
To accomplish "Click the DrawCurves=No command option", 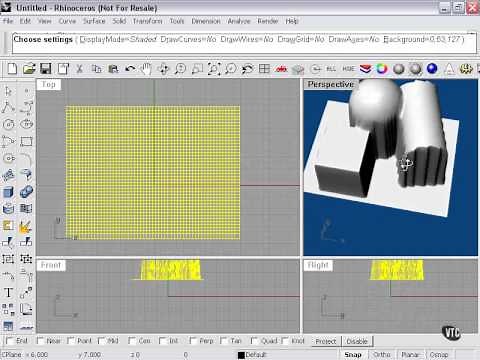I will 188,39.
